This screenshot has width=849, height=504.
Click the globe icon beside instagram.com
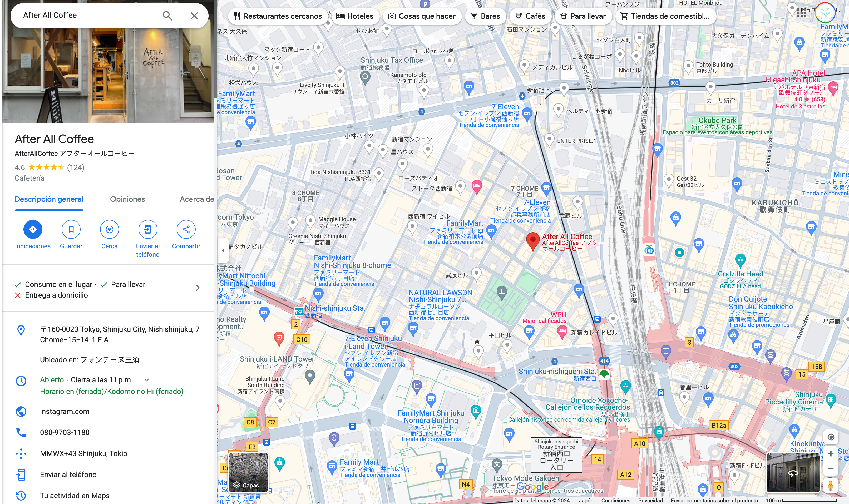[x=21, y=411]
